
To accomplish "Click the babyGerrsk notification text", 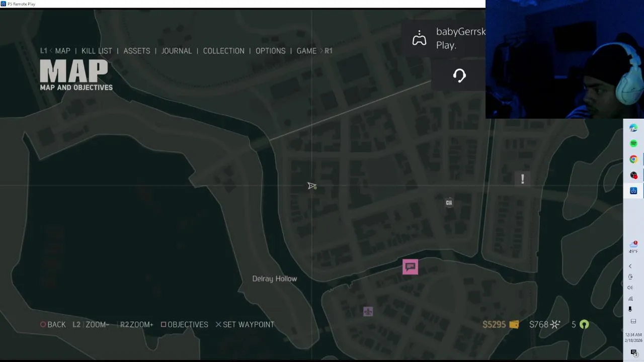I will point(460,38).
